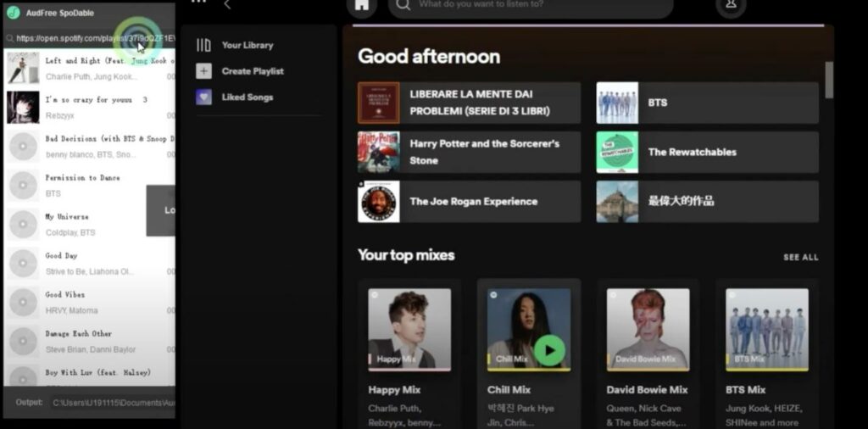Screen dimensions: 868x429
Task: Click the 'Good afternoon' heading
Action: (x=428, y=57)
